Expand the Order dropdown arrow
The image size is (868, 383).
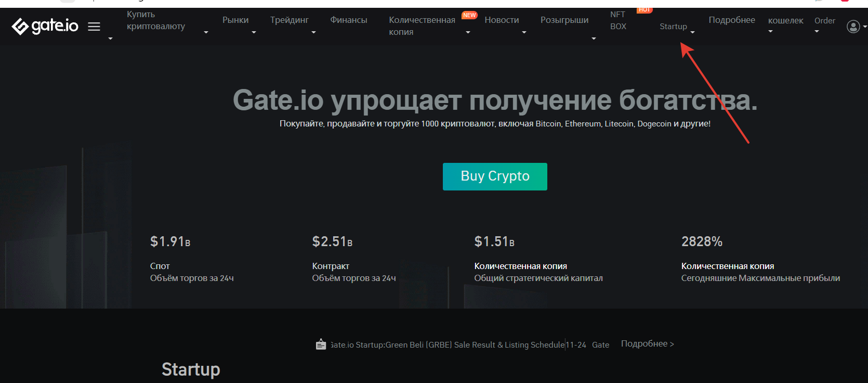tap(817, 31)
